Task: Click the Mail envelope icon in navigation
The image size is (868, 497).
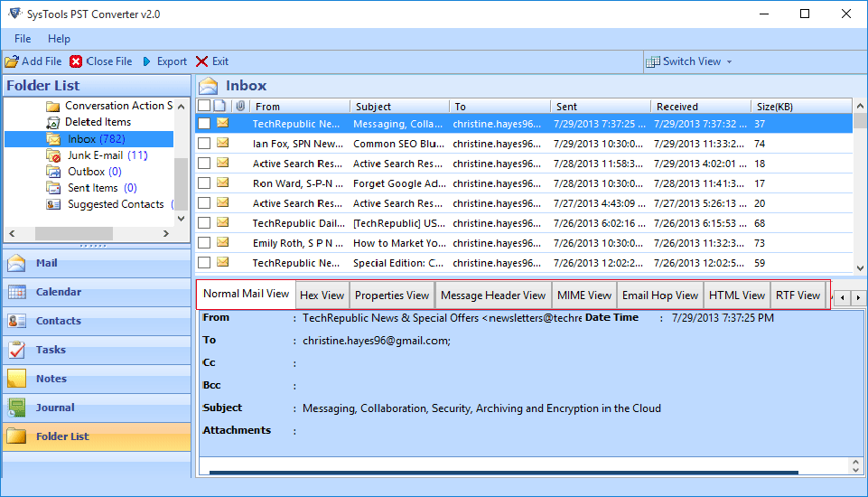Action: (x=16, y=263)
